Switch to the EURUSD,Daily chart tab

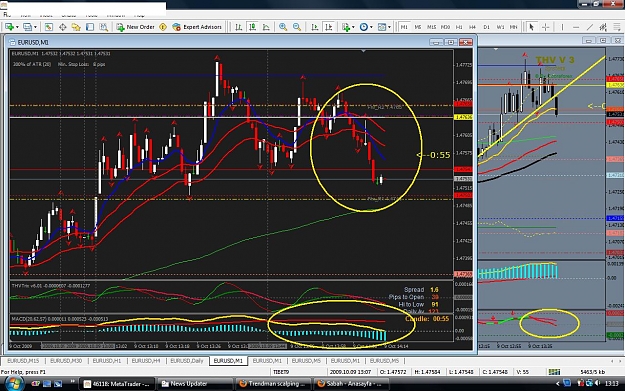pos(187,361)
